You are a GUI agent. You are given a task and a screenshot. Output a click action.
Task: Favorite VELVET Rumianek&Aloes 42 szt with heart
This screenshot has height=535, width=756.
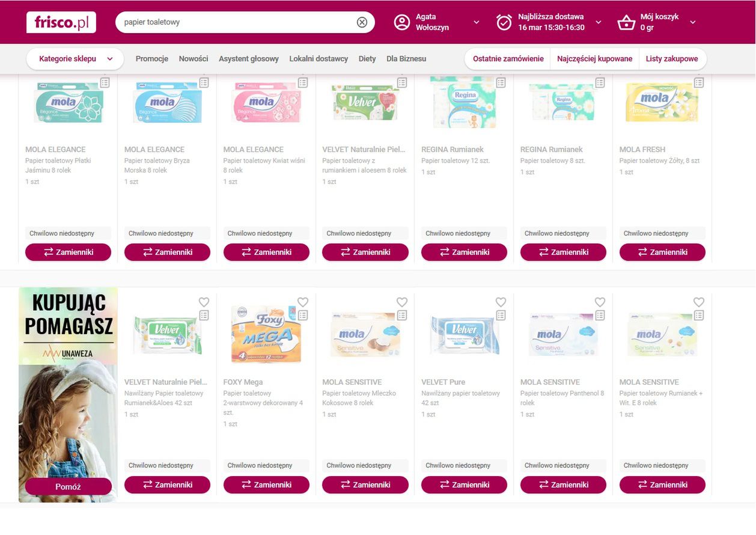(204, 302)
